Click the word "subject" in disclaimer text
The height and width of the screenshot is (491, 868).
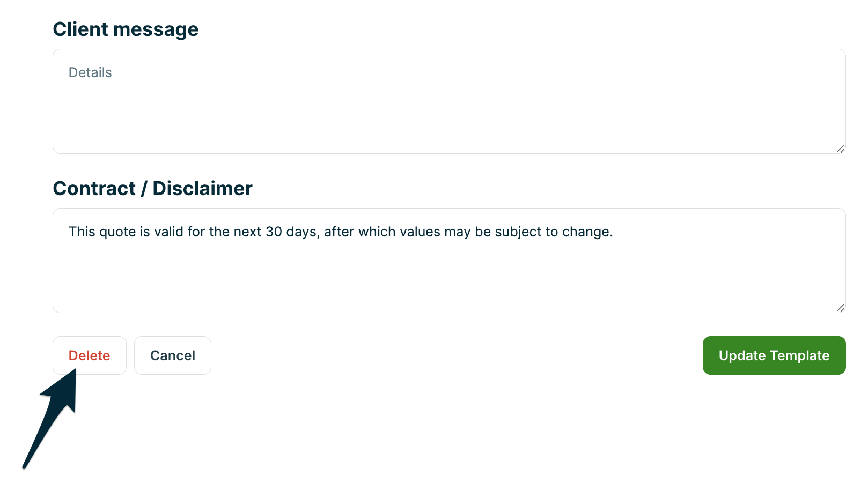click(518, 232)
